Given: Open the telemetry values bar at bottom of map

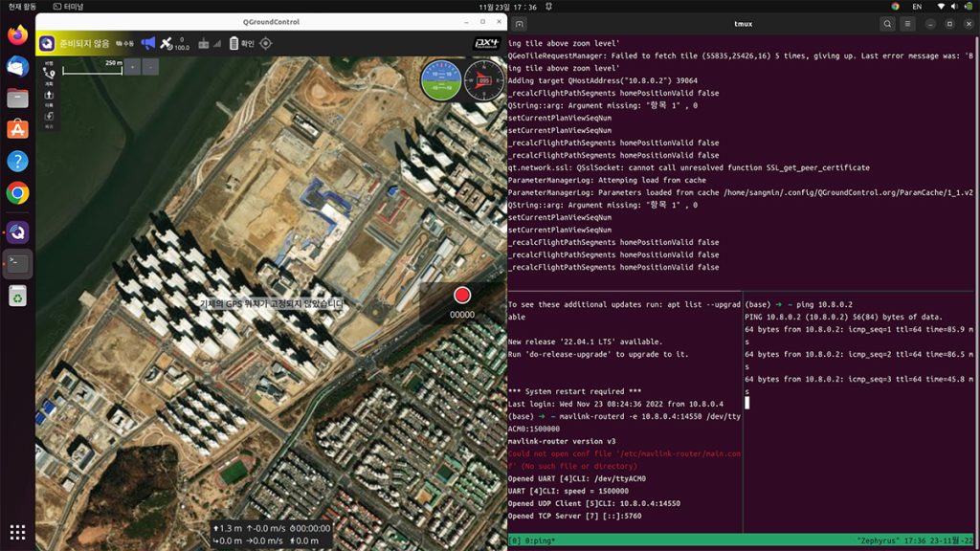Looking at the screenshot, I should click(x=272, y=535).
